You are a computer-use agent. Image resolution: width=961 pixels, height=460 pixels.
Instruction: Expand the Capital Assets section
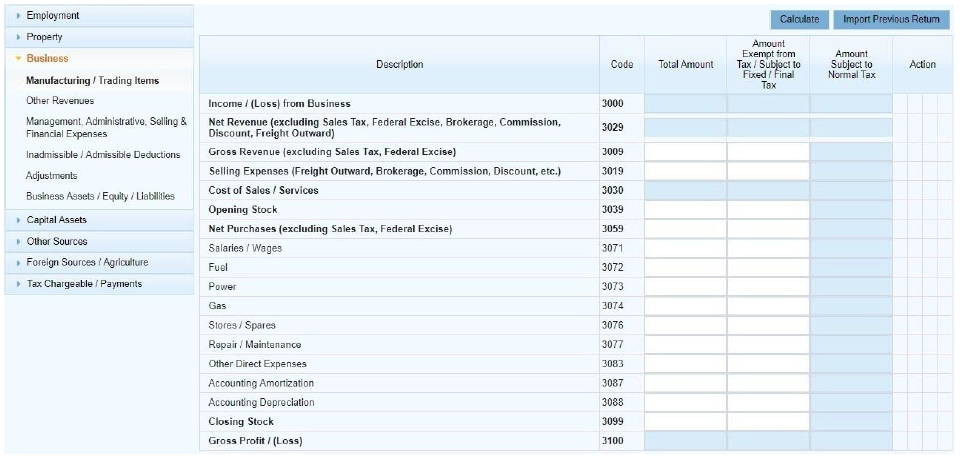[x=99, y=220]
